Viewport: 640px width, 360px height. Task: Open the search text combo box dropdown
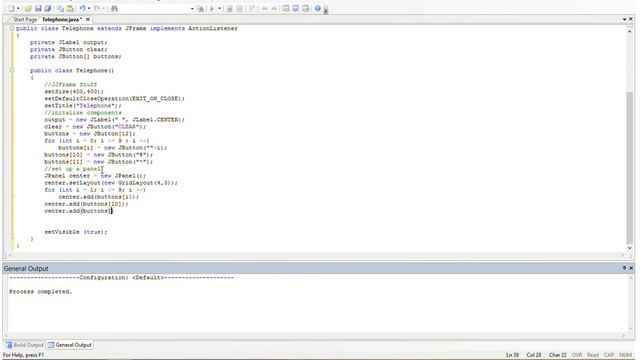pyautogui.click(x=192, y=9)
